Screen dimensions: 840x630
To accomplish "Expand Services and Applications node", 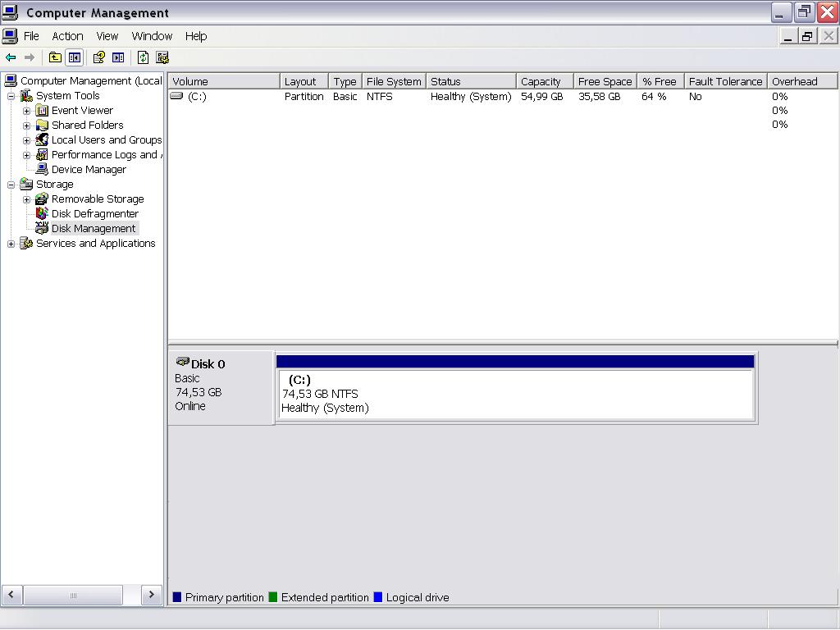I will pos(11,244).
